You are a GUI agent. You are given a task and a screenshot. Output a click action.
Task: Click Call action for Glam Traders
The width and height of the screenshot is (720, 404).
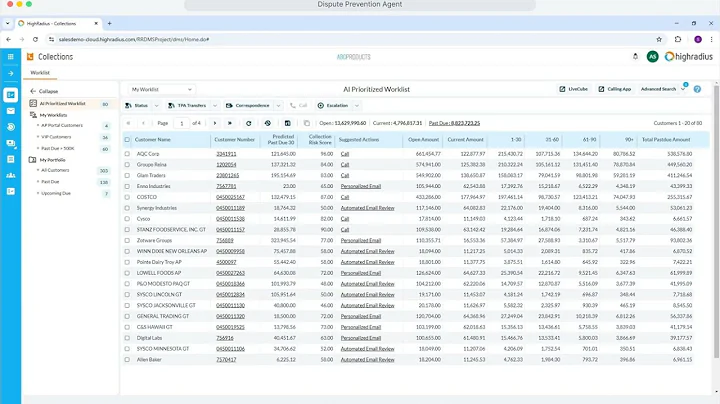(x=345, y=175)
